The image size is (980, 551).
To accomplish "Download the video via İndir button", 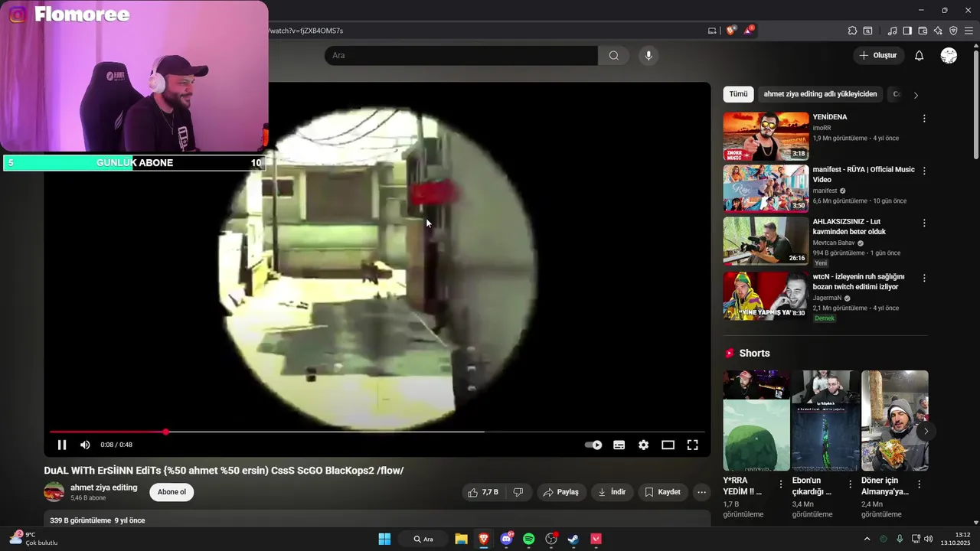I will tap(612, 492).
